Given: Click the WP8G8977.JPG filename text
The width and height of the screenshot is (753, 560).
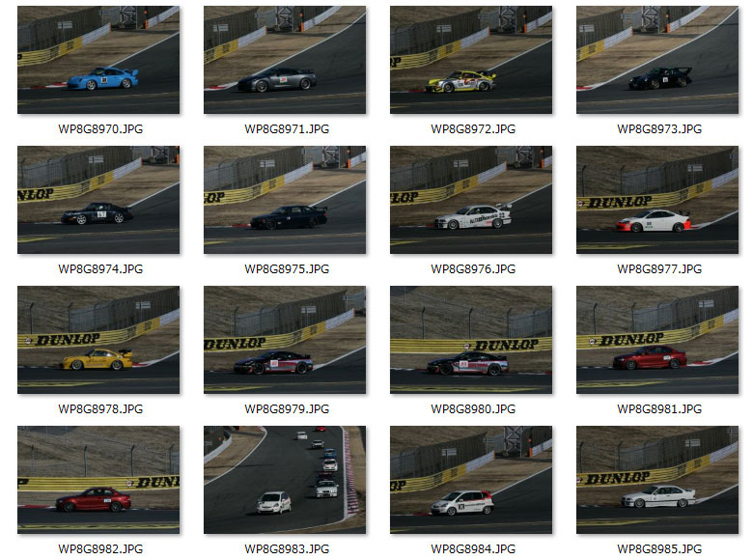Looking at the screenshot, I should click(659, 269).
